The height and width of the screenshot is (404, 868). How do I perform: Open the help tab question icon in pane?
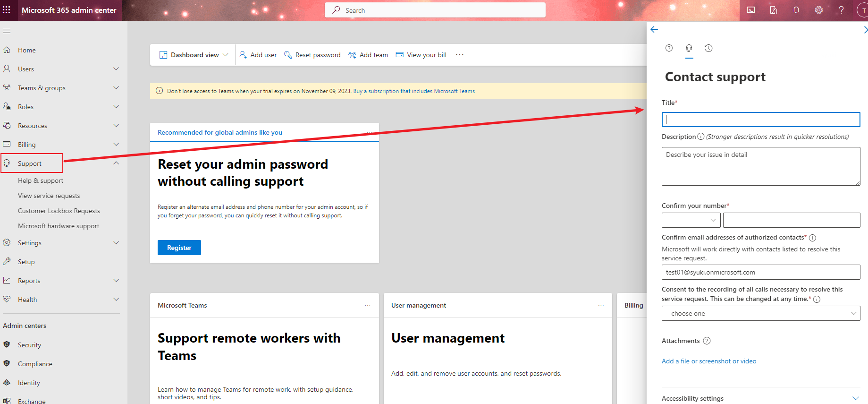pyautogui.click(x=669, y=48)
